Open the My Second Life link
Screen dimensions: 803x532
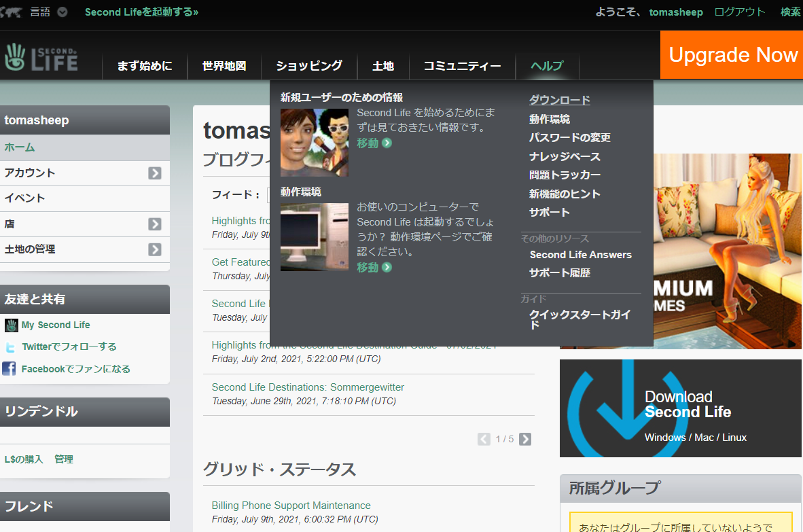tap(55, 325)
